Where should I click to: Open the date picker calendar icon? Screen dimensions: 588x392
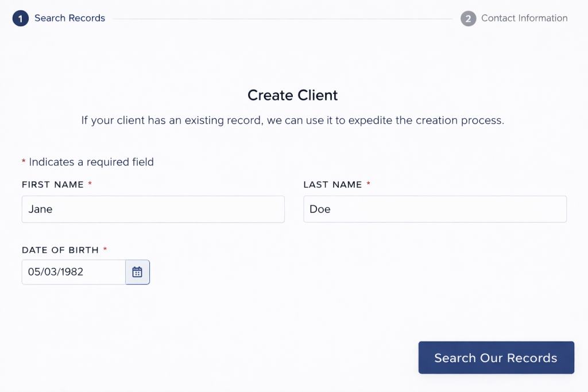pos(137,272)
